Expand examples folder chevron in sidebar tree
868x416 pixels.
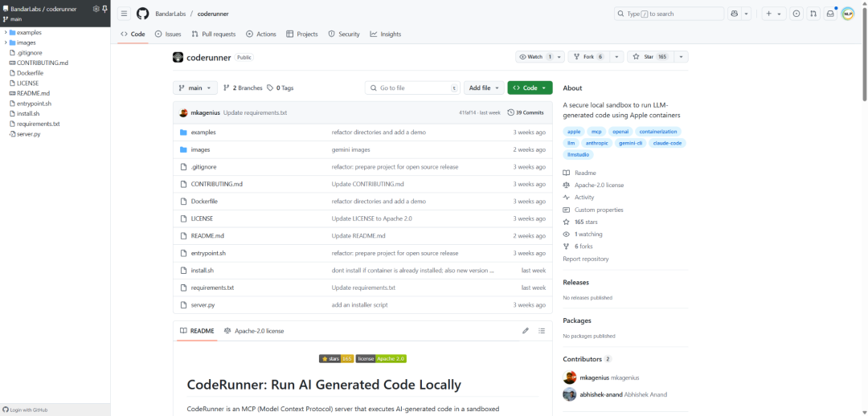(x=6, y=33)
